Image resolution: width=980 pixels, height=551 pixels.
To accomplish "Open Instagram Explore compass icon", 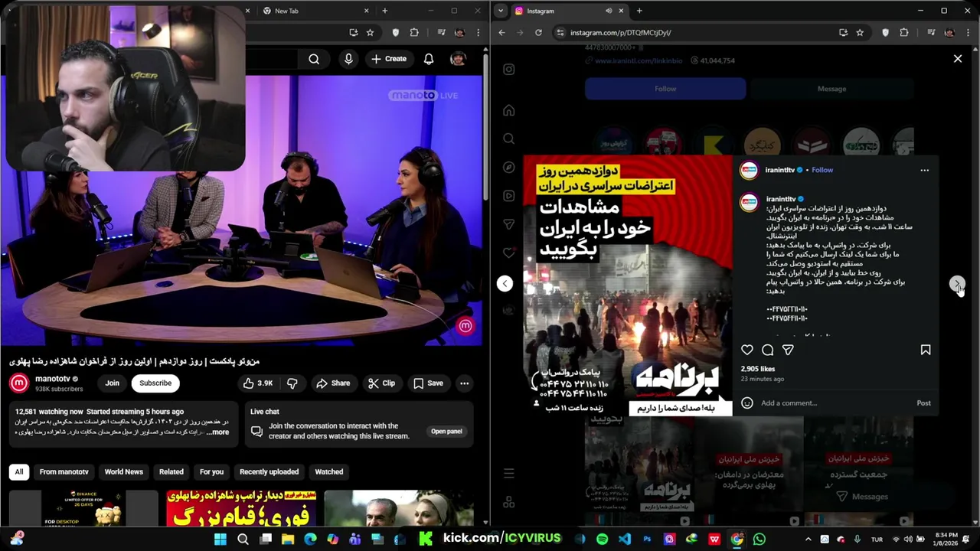I will (508, 168).
